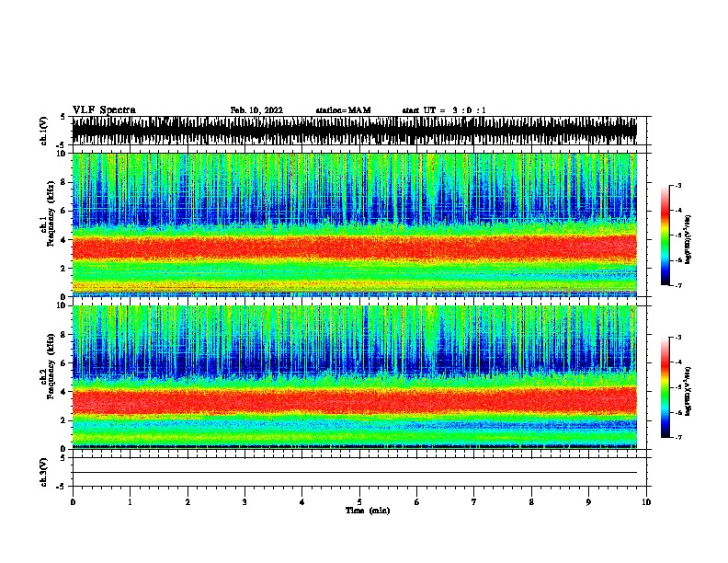The height and width of the screenshot is (563, 728).
Task: Click the time axis tick label "7"
Action: click(x=474, y=502)
